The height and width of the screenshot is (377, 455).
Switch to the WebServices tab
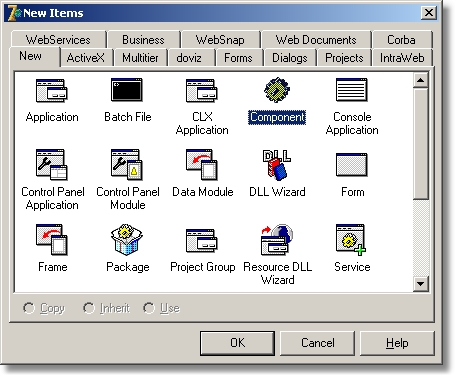[x=58, y=40]
